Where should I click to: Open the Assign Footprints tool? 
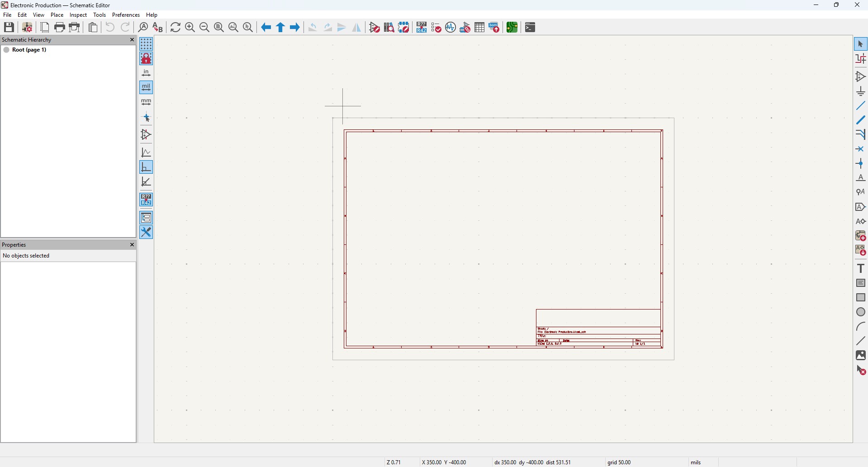coord(465,27)
